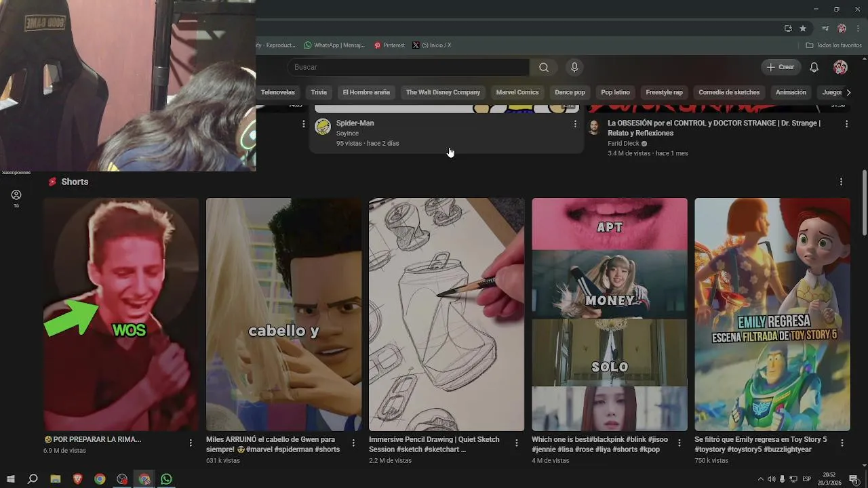
Task: Open options menu for Spider-Man video
Action: [x=575, y=124]
